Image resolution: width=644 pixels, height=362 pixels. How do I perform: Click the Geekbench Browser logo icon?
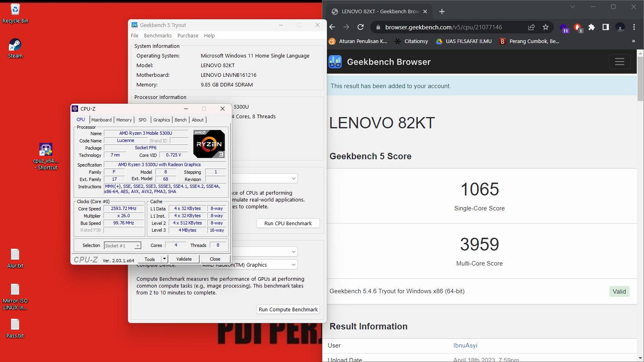335,62
